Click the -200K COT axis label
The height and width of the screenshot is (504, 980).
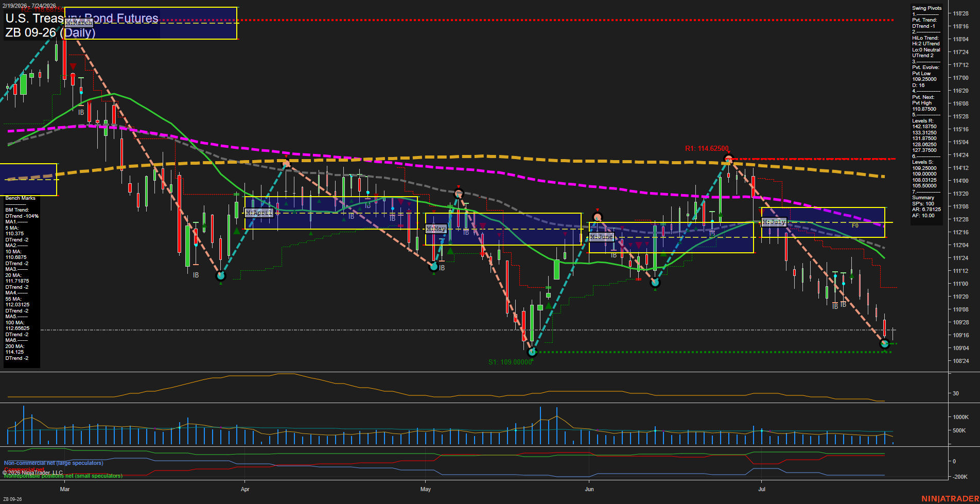coord(960,477)
